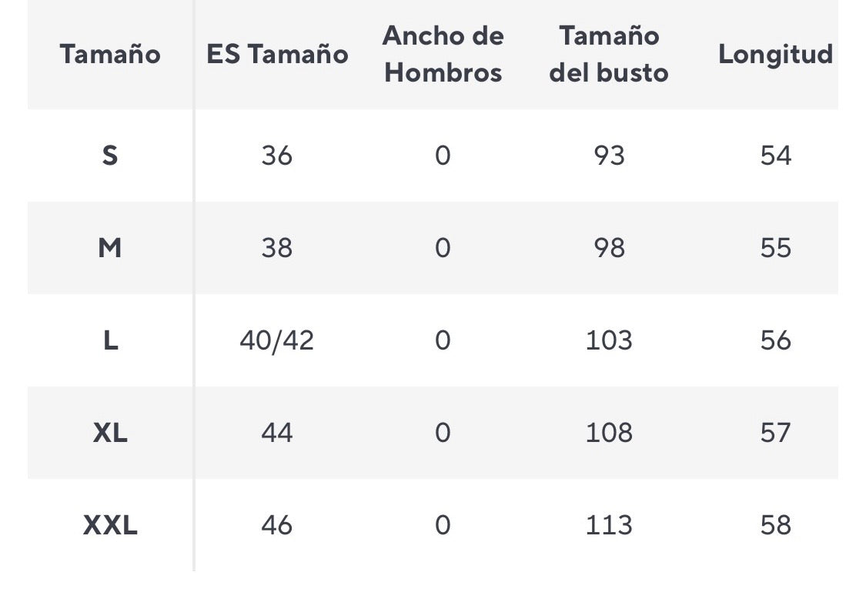Click ES size value 44
This screenshot has height=616, width=866.
[277, 433]
